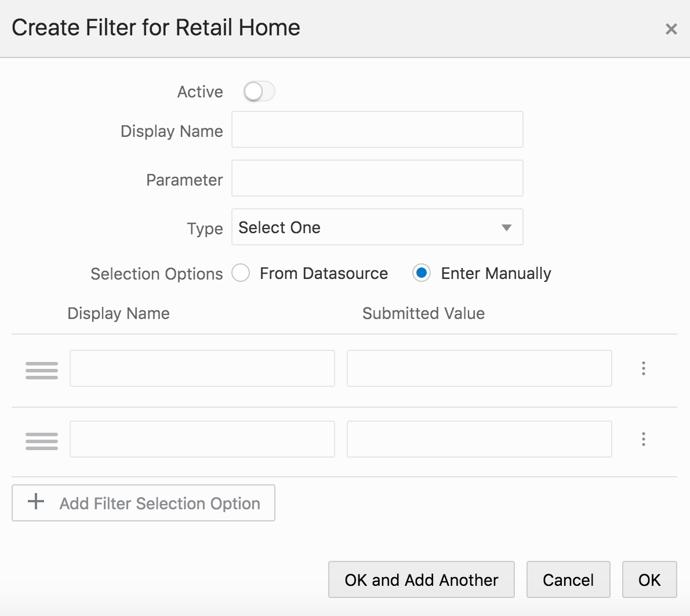Open the Type dropdown showing Select One
This screenshot has width=690, height=616.
(x=377, y=227)
